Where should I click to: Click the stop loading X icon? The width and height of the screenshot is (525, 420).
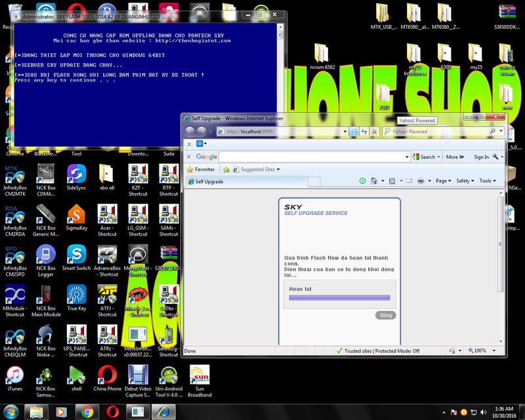(375, 131)
